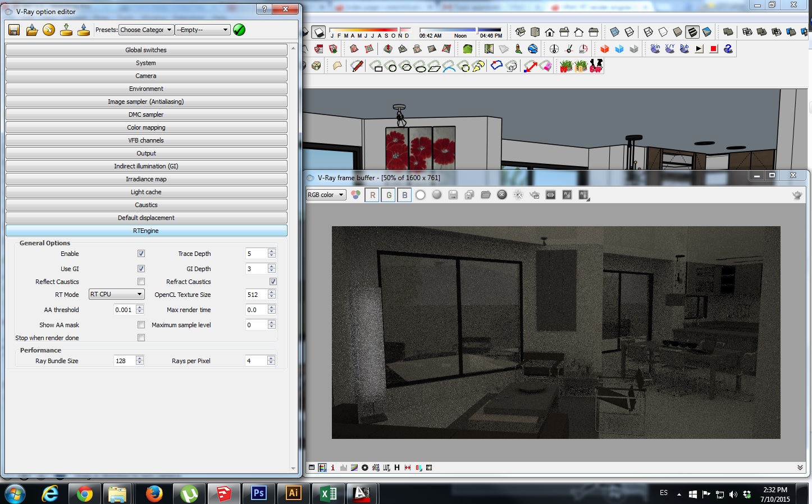Image resolution: width=812 pixels, height=504 pixels.
Task: Open the RGB color channel dropdown
Action: 326,195
